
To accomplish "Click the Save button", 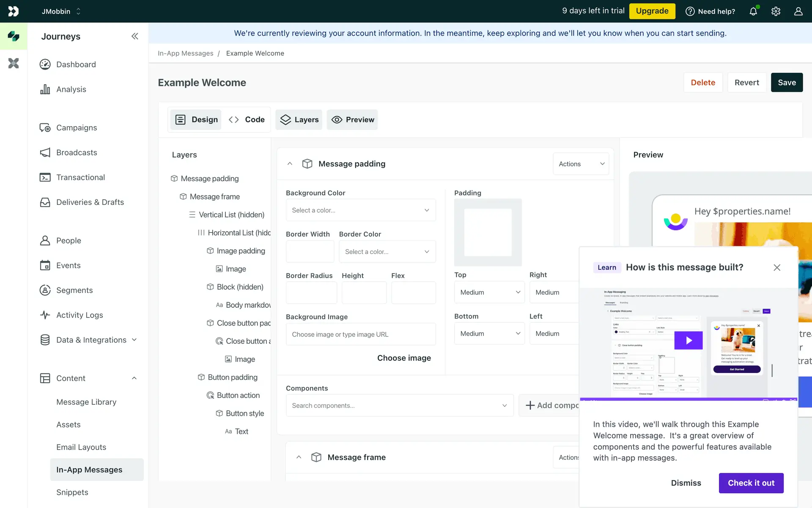I will point(786,83).
